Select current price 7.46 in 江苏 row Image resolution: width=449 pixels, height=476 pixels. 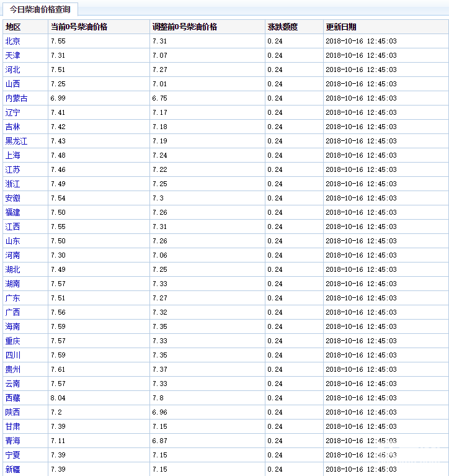[58, 169]
